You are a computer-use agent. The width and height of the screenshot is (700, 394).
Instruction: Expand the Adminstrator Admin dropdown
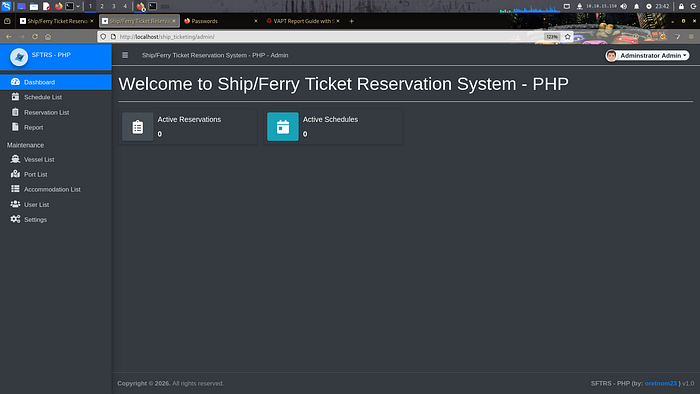point(647,55)
